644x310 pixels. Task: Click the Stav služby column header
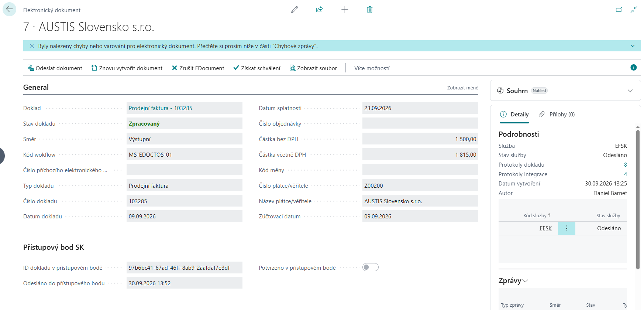point(608,216)
